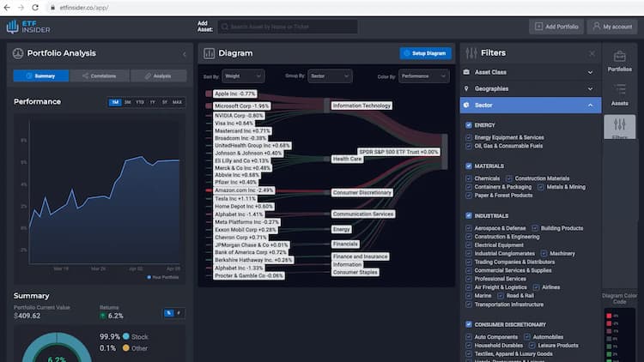Image resolution: width=644 pixels, height=362 pixels.
Task: Select the 1Y performance range
Action: 152,102
